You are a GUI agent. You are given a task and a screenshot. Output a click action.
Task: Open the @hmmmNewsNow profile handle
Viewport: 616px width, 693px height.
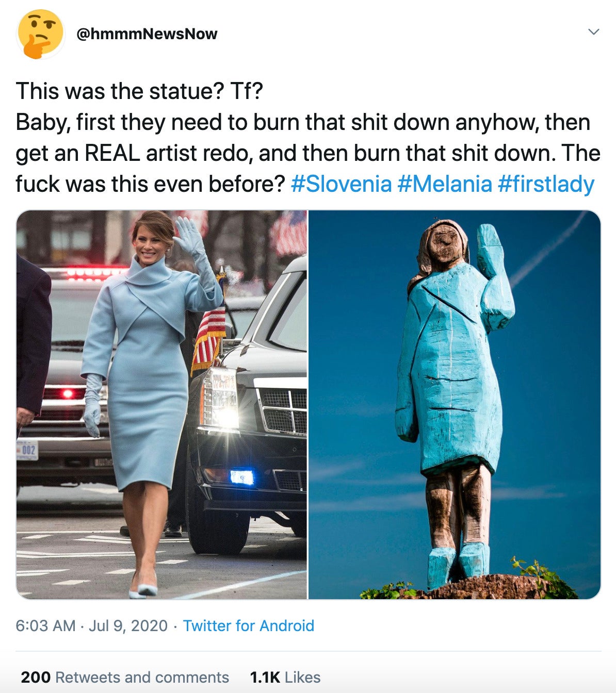click(147, 34)
